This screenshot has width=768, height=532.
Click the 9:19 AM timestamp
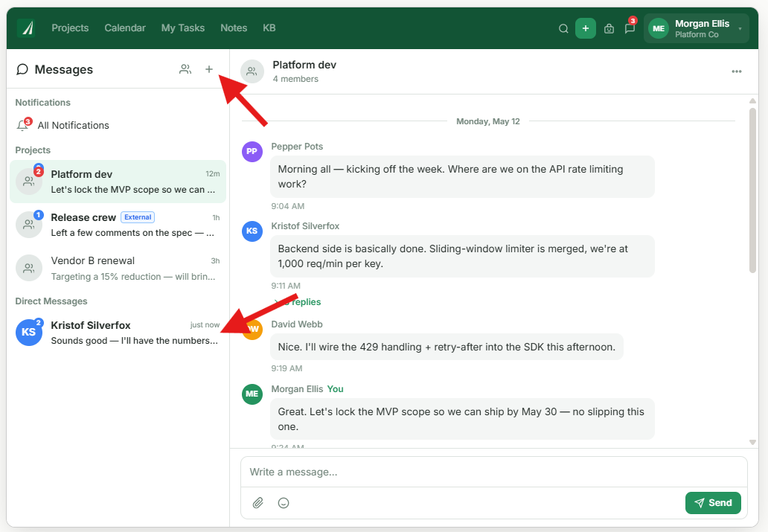click(287, 368)
